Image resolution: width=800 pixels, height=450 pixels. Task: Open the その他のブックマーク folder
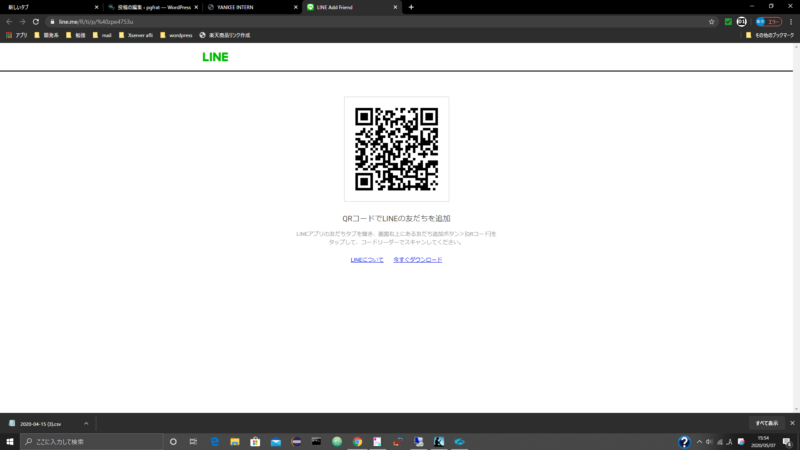click(x=770, y=35)
